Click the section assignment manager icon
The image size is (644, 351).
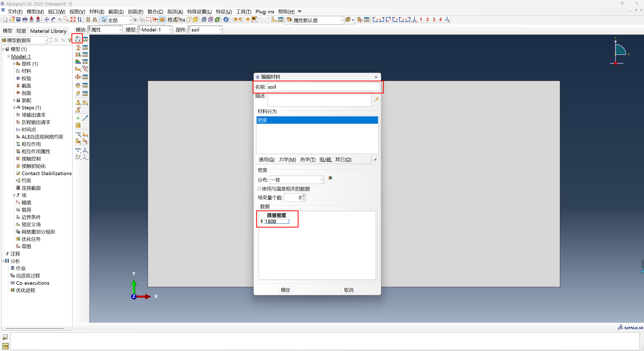(x=85, y=54)
